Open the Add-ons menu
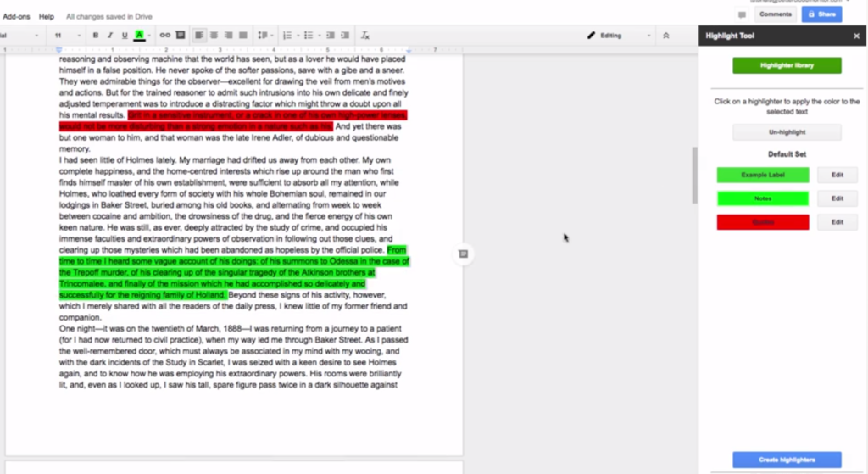Image resolution: width=868 pixels, height=474 pixels. [x=16, y=17]
